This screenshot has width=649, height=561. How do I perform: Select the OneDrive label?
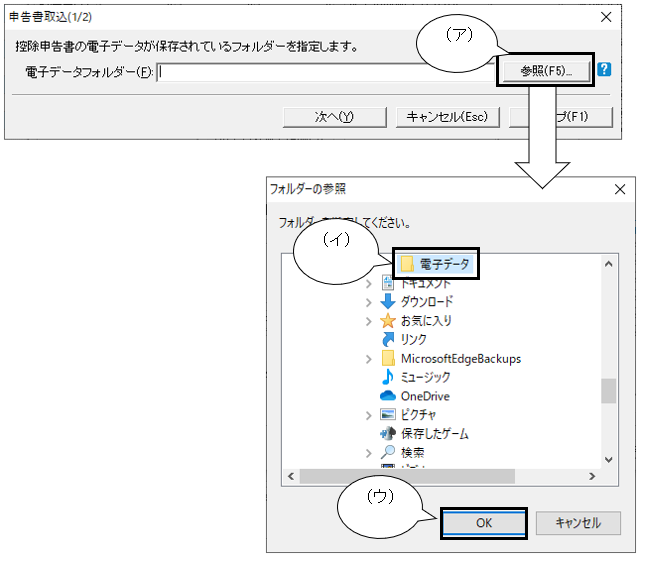(x=425, y=396)
